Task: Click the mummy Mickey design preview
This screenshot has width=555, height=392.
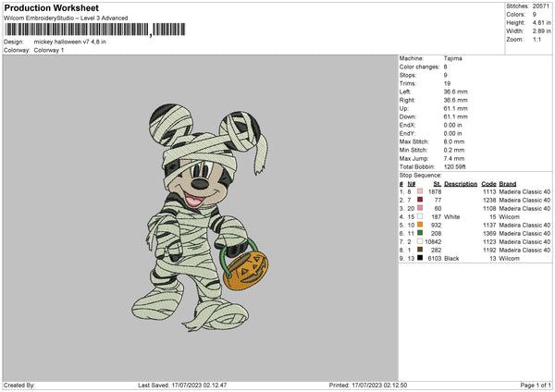Action: 200,217
